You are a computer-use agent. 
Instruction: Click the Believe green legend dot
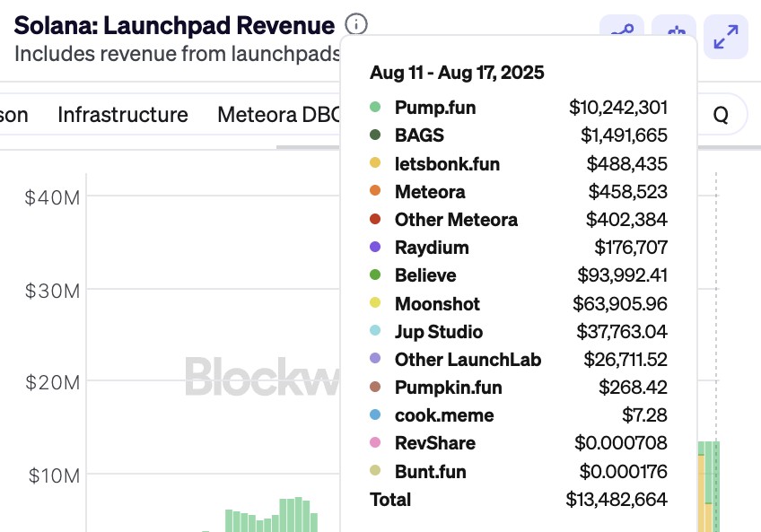tap(375, 275)
